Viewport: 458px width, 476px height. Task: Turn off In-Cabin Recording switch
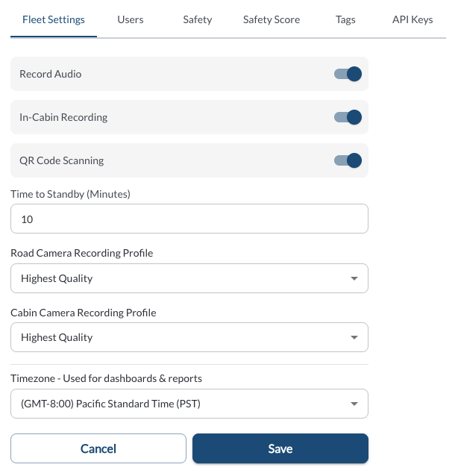pyautogui.click(x=348, y=117)
